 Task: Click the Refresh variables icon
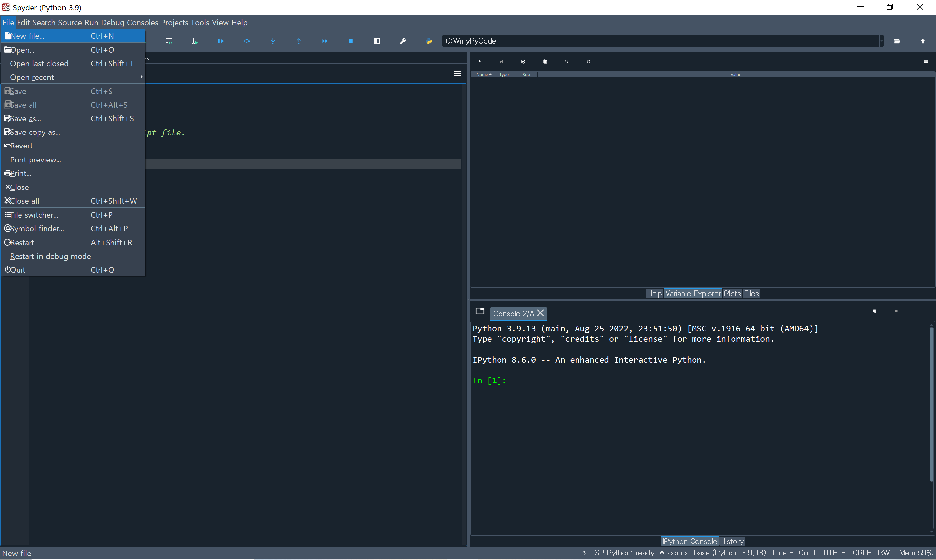coord(588,61)
